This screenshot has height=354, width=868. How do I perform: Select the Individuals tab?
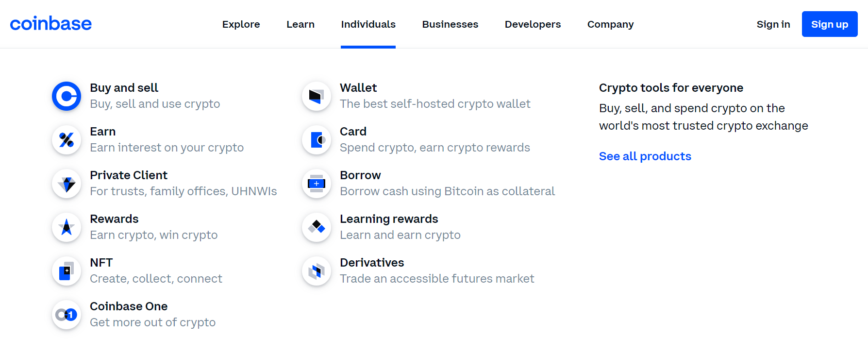368,24
